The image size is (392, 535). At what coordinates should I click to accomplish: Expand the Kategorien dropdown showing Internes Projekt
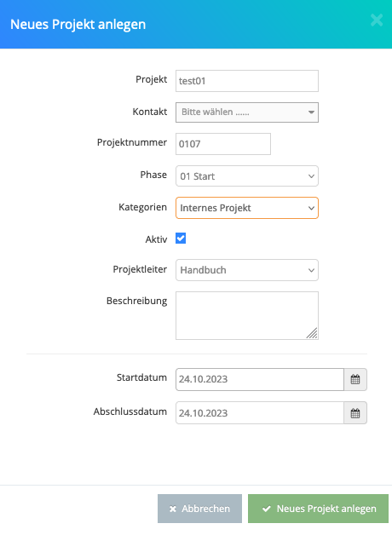coord(247,208)
